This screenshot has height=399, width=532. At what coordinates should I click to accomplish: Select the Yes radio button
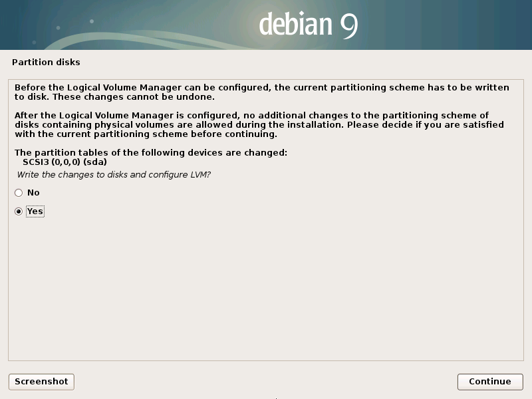pos(19,211)
